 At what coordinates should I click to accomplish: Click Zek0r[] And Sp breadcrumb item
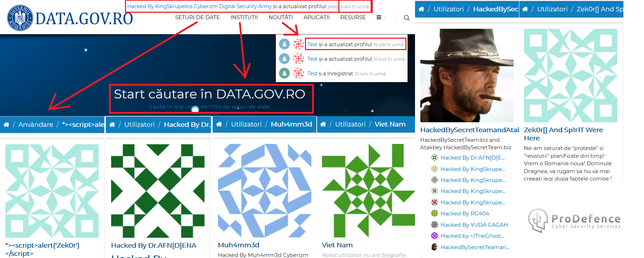pyautogui.click(x=600, y=9)
